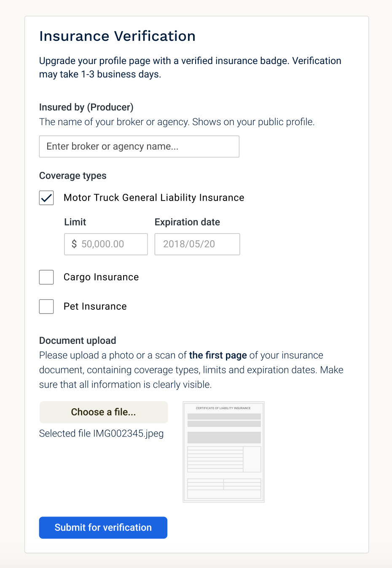Select the Expiration date field
This screenshot has width=392, height=568.
197,244
